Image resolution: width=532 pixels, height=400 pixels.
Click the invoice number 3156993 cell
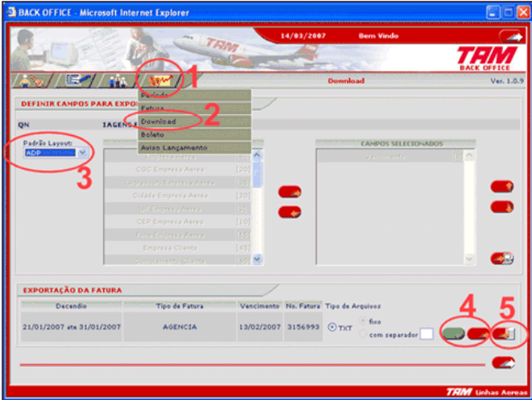303,327
